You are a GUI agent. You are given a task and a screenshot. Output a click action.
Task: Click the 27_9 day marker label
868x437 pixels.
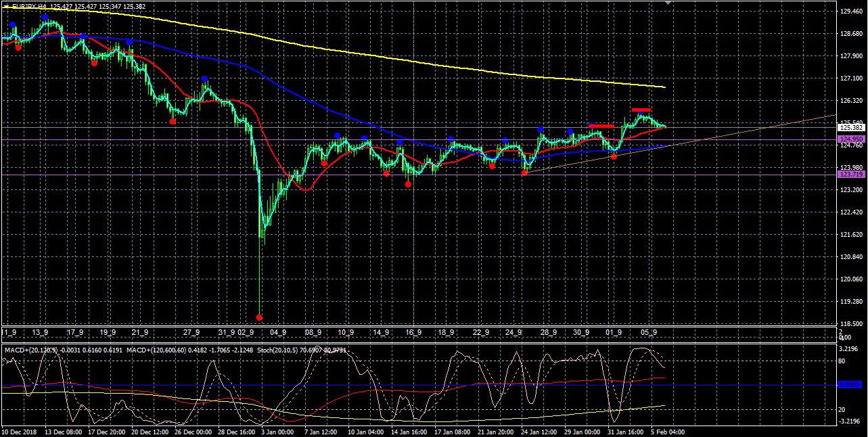pos(192,332)
